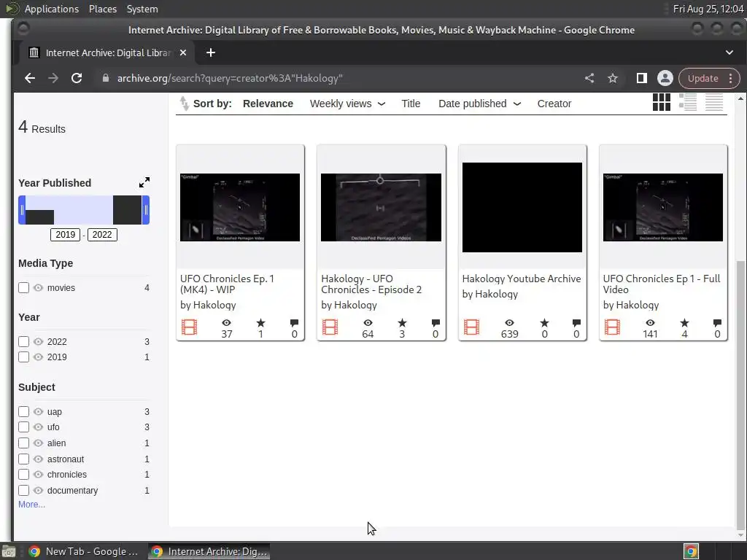747x560 pixels.
Task: Click movie icon on Hakology Episode 2 card
Action: (x=330, y=327)
